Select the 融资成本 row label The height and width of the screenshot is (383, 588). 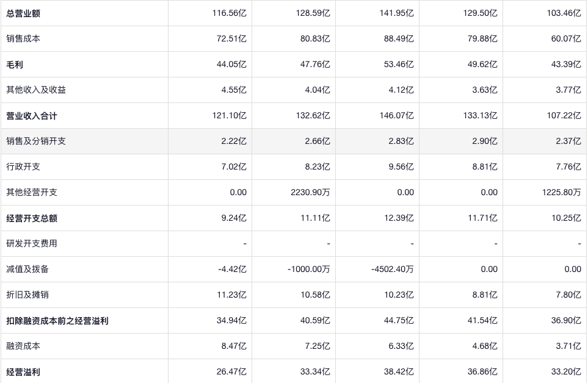coord(24,346)
